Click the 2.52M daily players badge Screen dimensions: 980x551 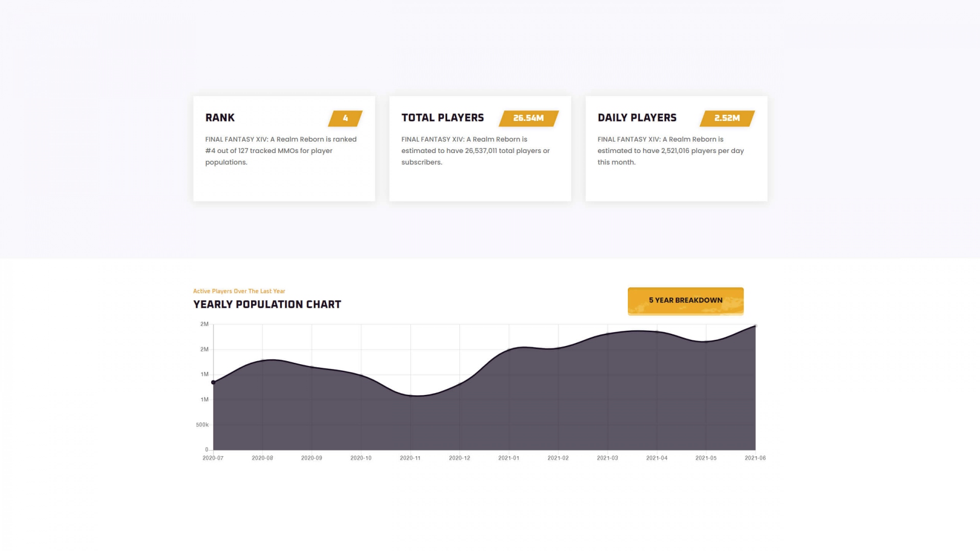[x=727, y=118]
